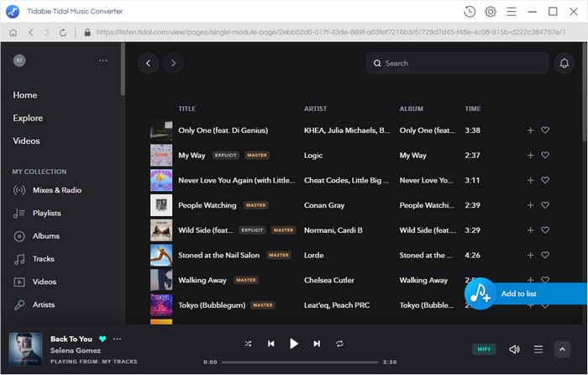This screenshot has height=375, width=588.
Task: Open sidebar three-dots options menu
Action: [103, 61]
